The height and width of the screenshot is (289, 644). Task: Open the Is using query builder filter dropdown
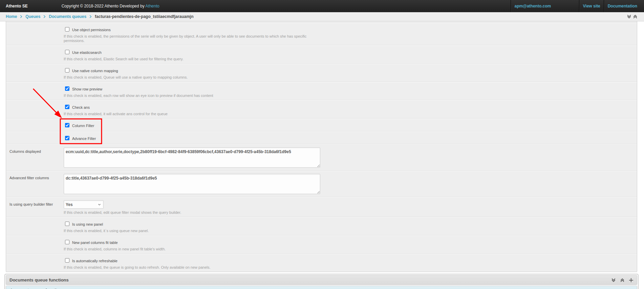[83, 205]
